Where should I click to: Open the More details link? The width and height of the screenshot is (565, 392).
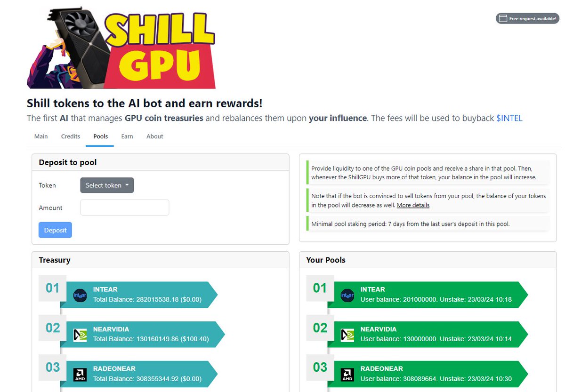(413, 205)
